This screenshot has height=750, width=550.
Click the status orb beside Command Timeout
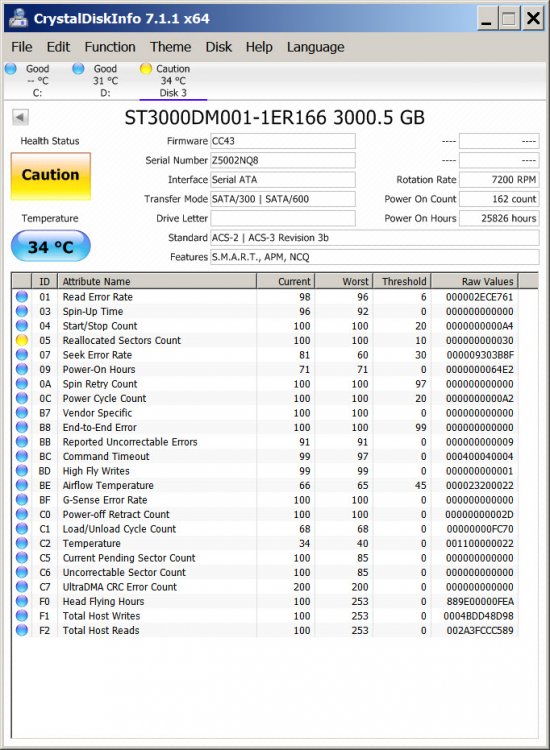click(x=22, y=456)
